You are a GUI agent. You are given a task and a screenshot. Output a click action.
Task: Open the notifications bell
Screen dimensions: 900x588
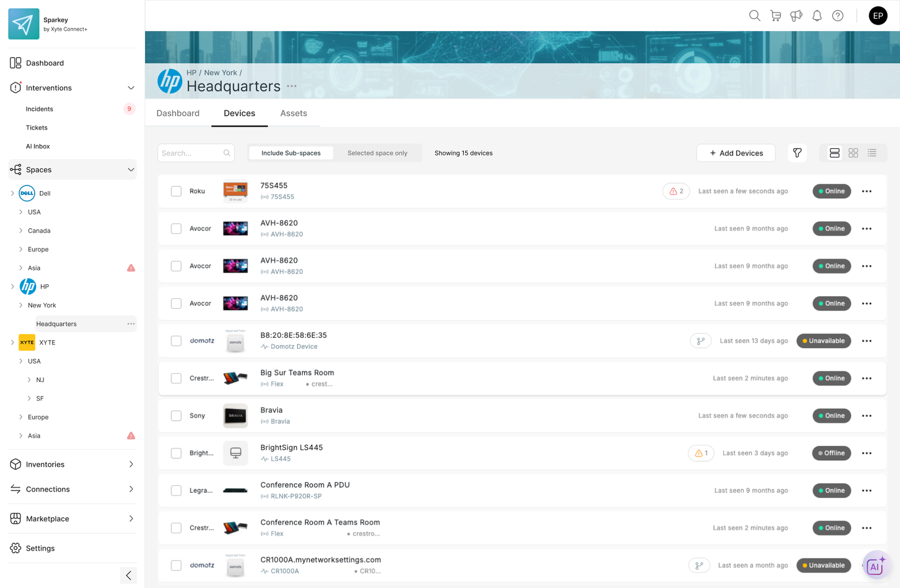pyautogui.click(x=817, y=16)
